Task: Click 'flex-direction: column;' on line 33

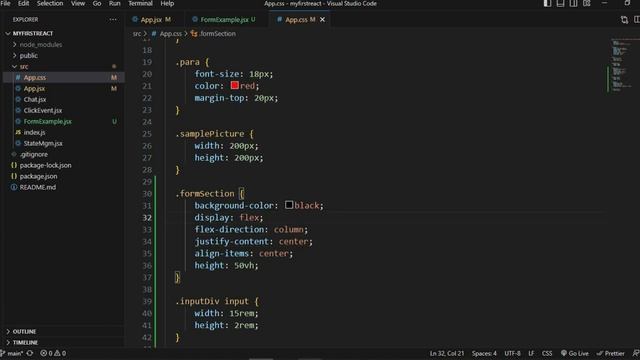Action: coord(251,229)
